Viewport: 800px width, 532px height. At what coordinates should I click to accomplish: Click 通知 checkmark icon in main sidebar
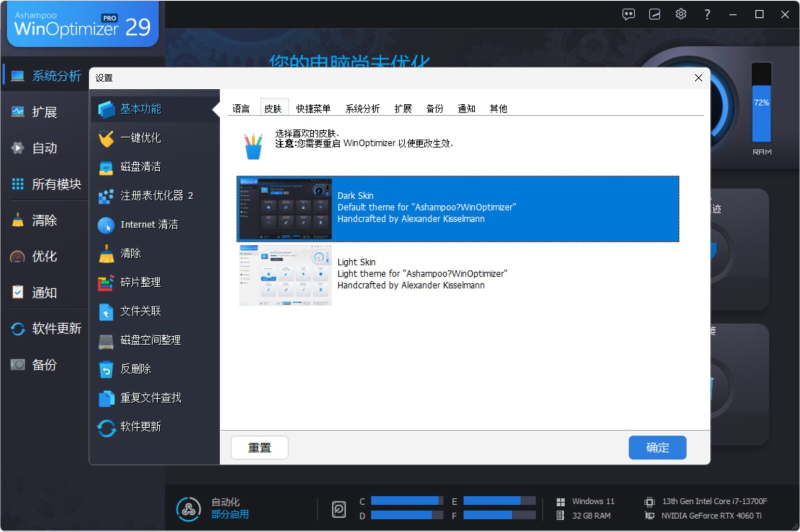17,292
